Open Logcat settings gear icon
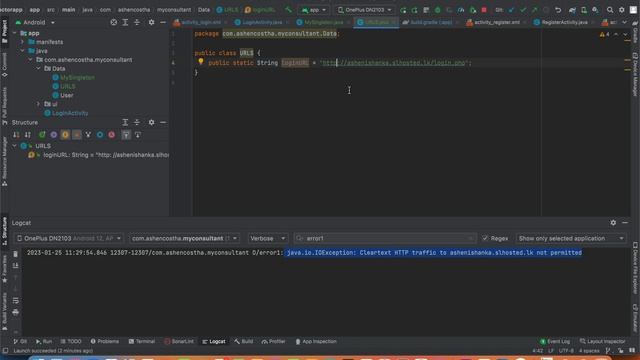 click(613, 223)
